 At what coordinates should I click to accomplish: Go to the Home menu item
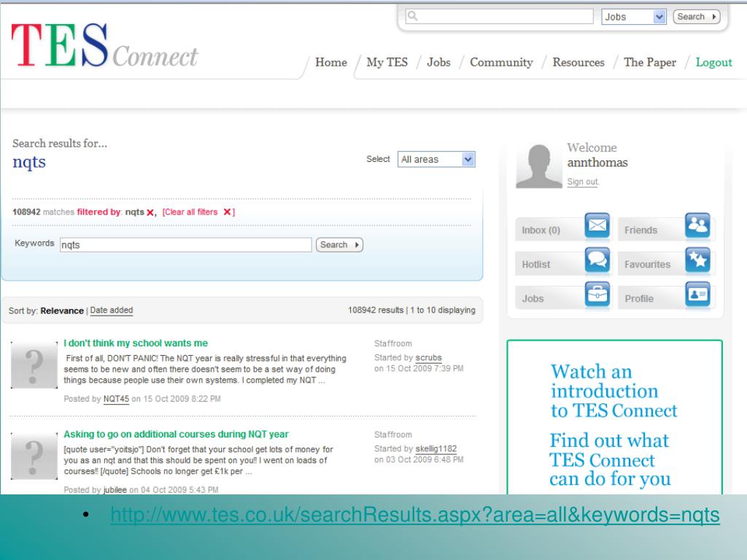tap(331, 63)
